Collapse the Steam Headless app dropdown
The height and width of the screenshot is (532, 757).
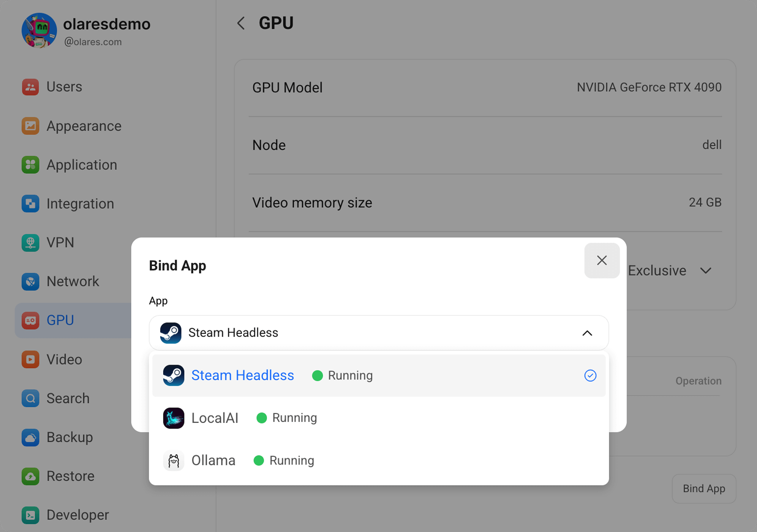587,333
